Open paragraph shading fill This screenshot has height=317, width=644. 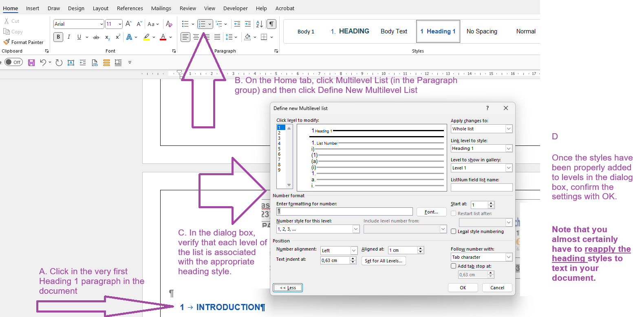247,37
